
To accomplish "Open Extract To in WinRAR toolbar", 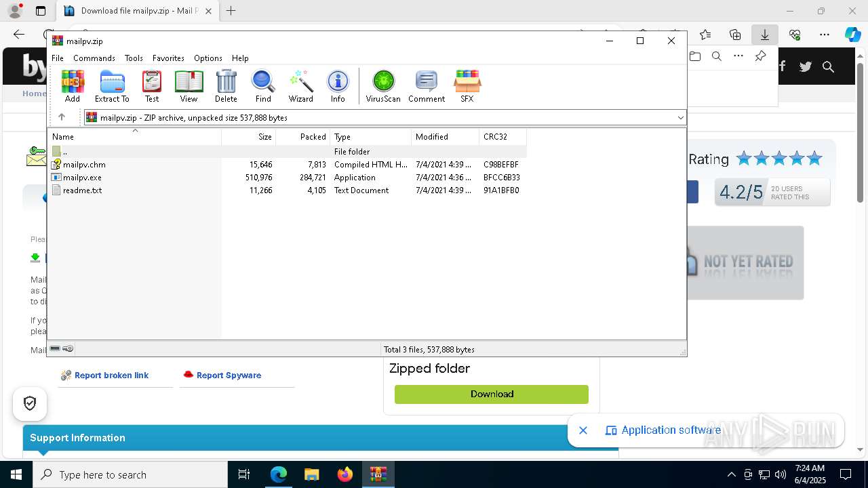I will (112, 86).
